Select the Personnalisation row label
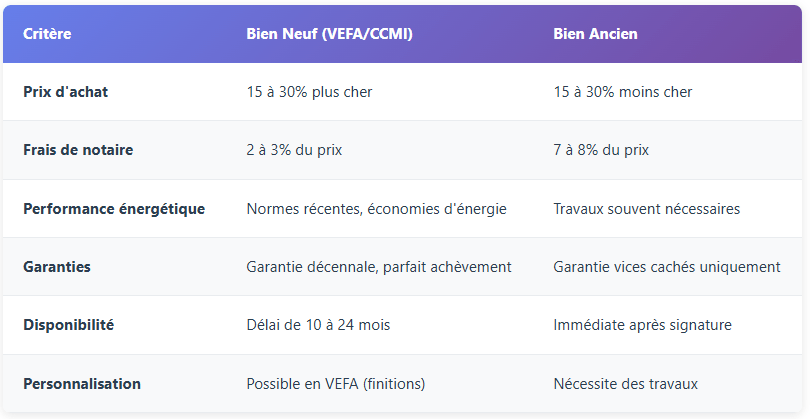This screenshot has width=810, height=419. 82,384
